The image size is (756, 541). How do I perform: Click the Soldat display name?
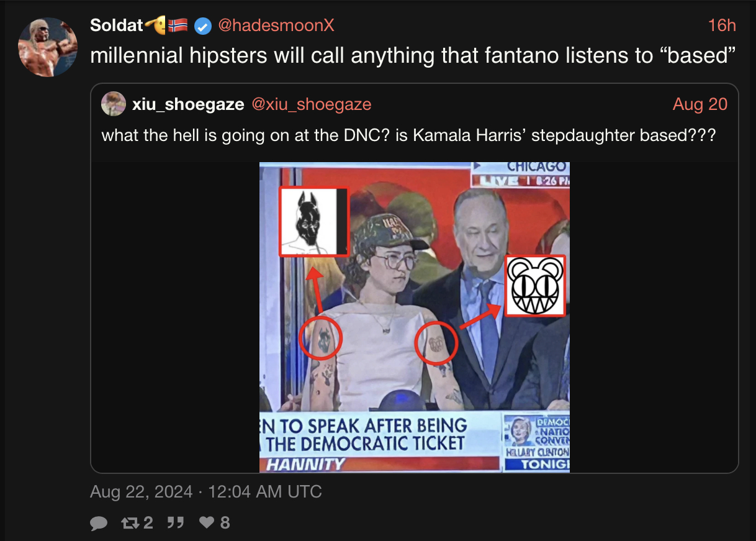pos(116,25)
